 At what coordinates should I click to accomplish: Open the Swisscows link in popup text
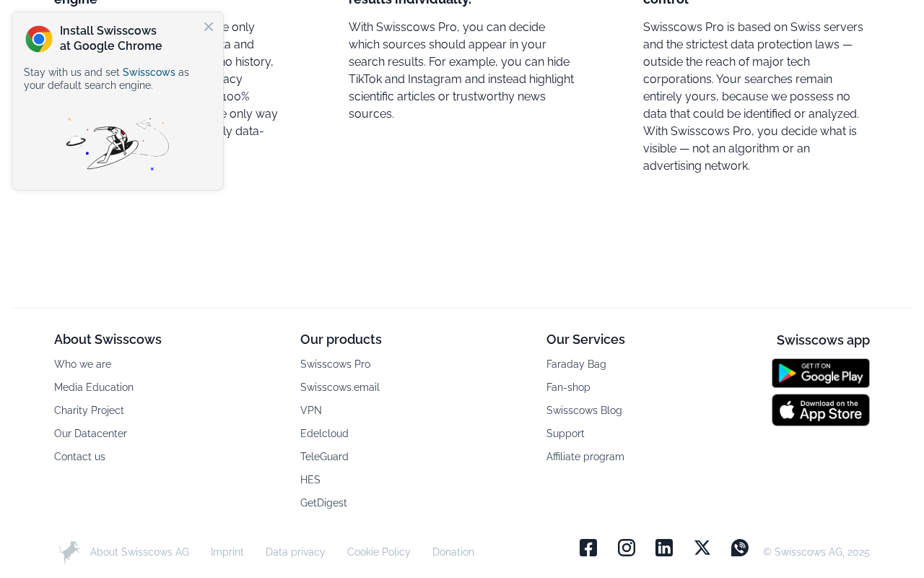pyautogui.click(x=149, y=72)
